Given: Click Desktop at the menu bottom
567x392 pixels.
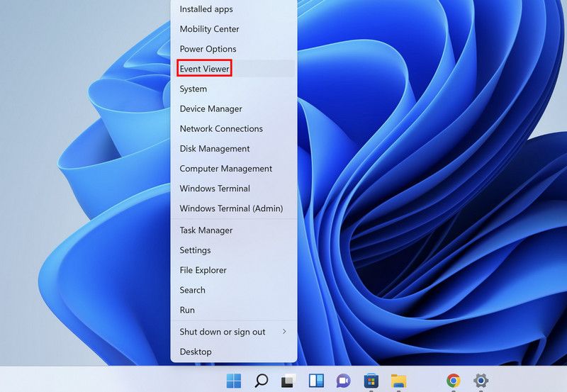Looking at the screenshot, I should (x=196, y=352).
